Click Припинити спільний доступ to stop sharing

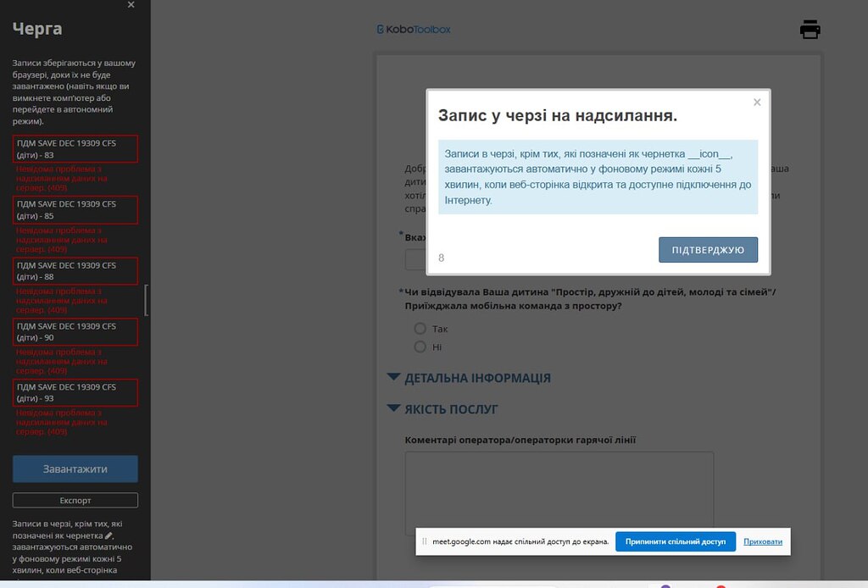676,541
